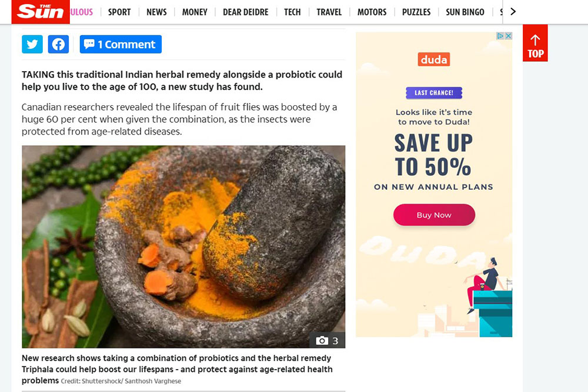Close the Duda ad with X icon

click(509, 36)
